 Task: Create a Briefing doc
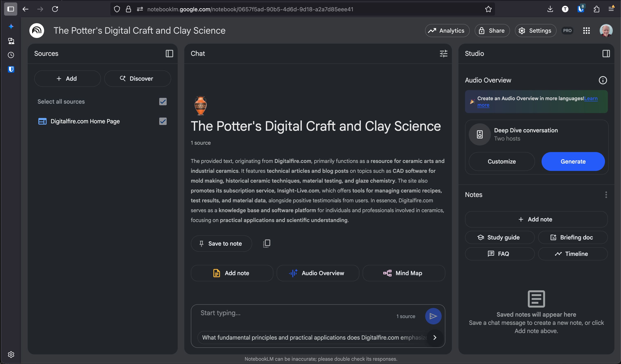pyautogui.click(x=573, y=237)
